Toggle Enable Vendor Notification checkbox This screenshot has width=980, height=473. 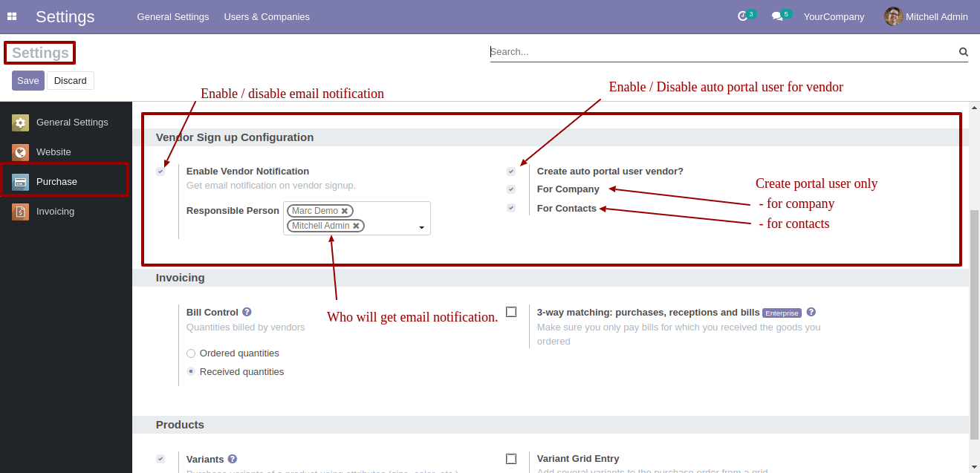pyautogui.click(x=160, y=172)
